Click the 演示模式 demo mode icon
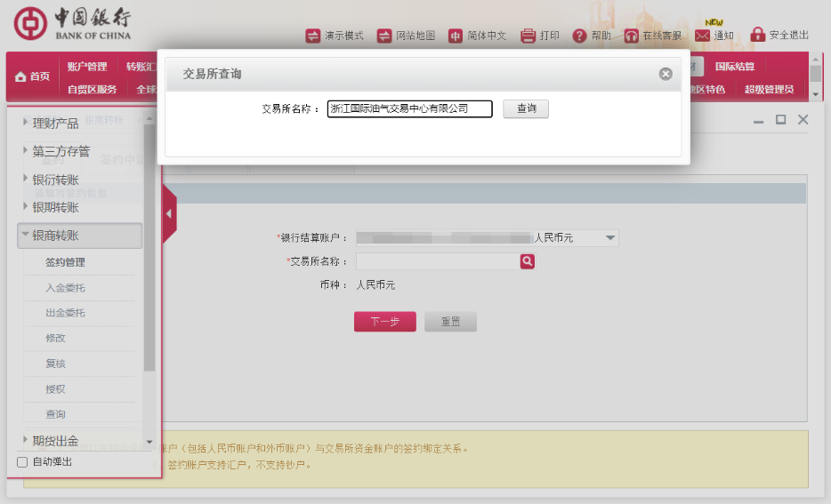Viewport: 831px width, 504px height. [312, 36]
